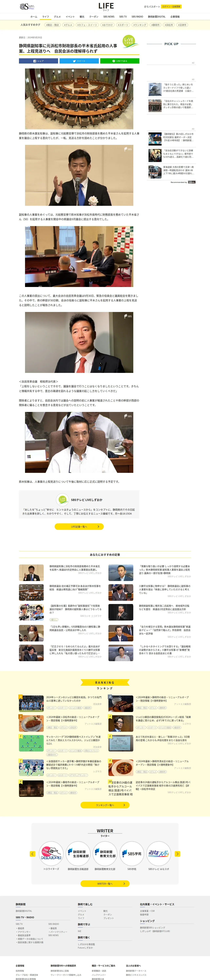The height and width of the screenshot is (980, 210).
Task: Tweet the article via the ツイート button
Action: point(79,61)
